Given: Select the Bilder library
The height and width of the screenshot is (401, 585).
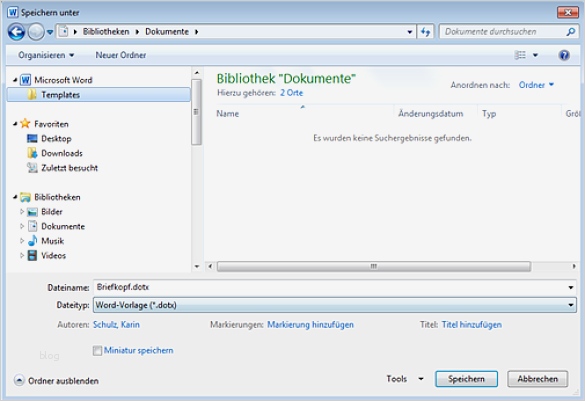Looking at the screenshot, I should (x=51, y=212).
